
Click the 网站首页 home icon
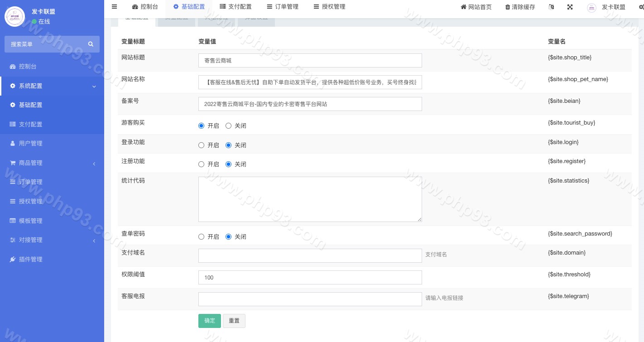click(463, 7)
